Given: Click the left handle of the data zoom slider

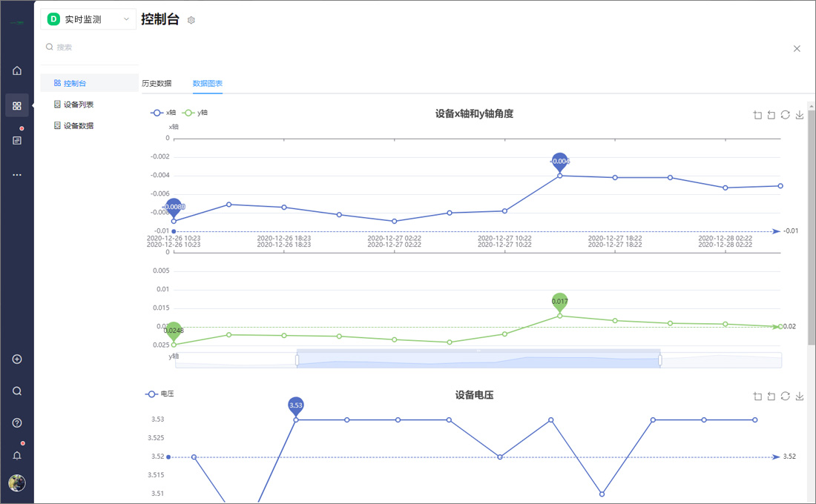Looking at the screenshot, I should pos(297,360).
